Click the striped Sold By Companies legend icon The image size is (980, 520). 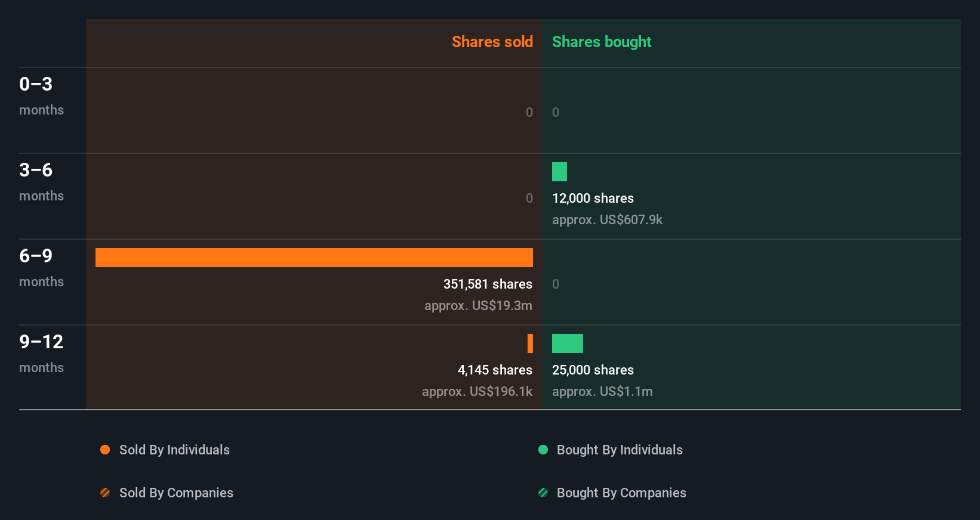click(x=105, y=493)
